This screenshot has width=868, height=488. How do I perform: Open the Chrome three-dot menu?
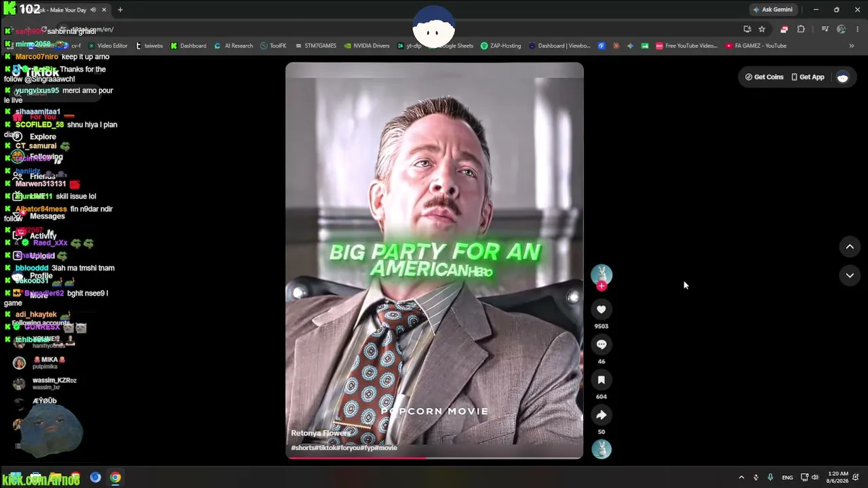858,29
